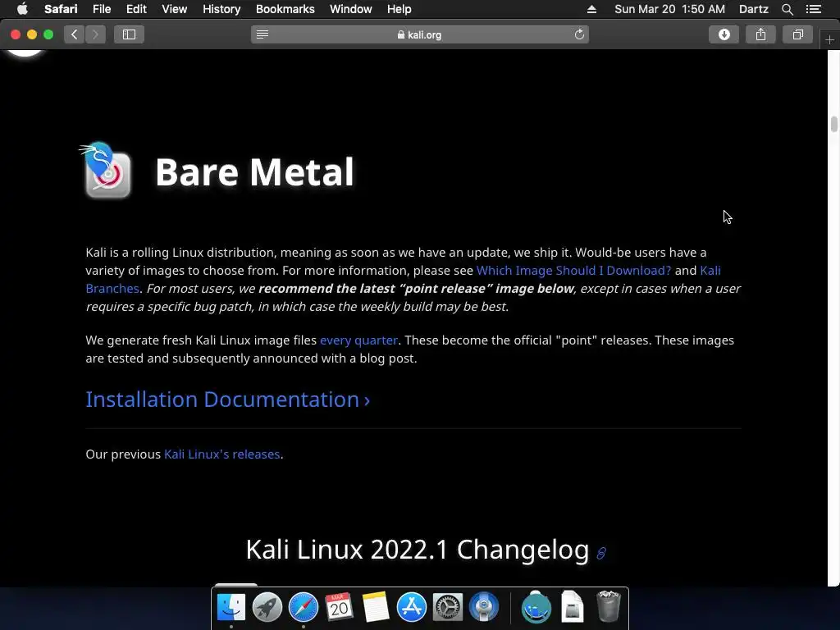Click the anchor link icon next to Changelog
The image size is (840, 630).
[601, 553]
